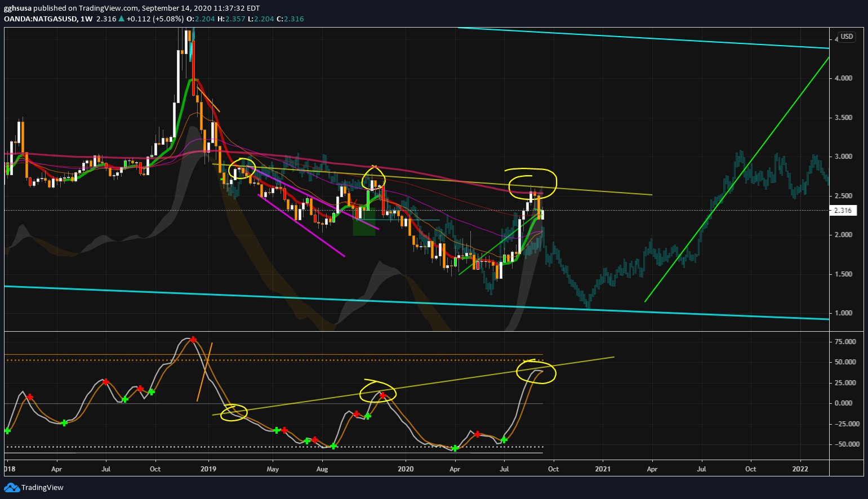
Task: Click the 2.000 price axis label
Action: pos(844,235)
